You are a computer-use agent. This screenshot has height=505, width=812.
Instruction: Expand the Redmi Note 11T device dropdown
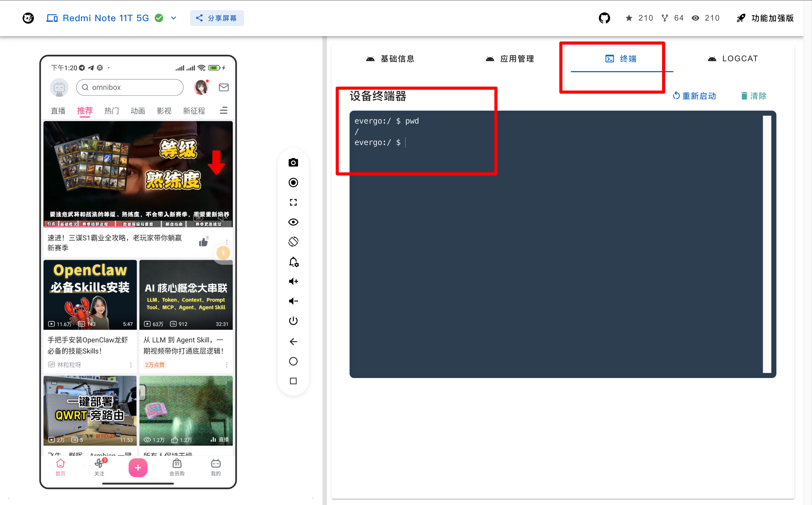(x=173, y=18)
